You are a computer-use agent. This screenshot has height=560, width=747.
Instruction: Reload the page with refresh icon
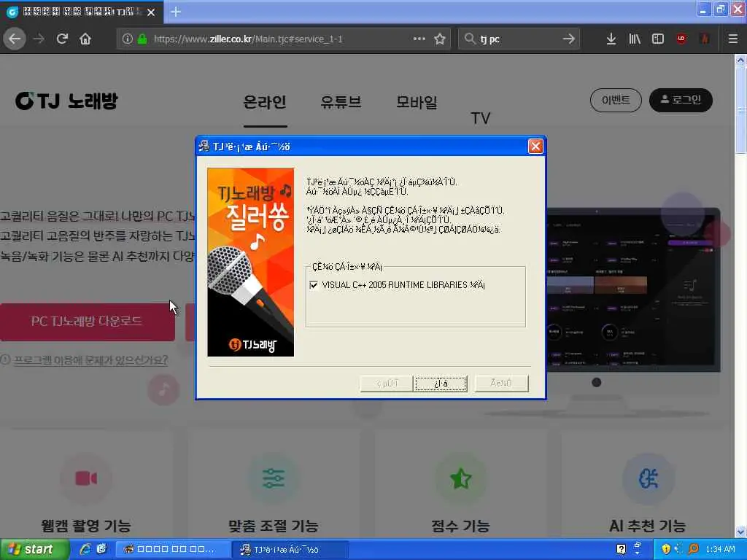click(x=63, y=39)
